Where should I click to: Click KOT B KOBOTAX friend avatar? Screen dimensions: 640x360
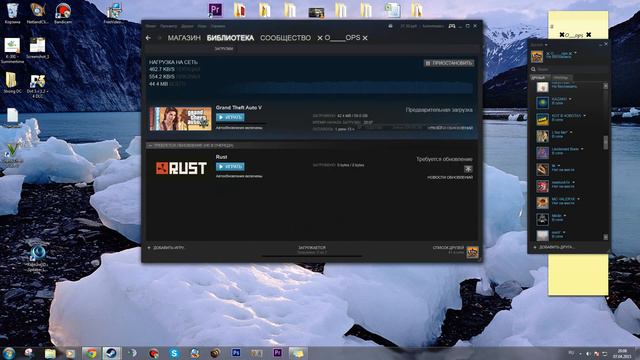(x=542, y=119)
